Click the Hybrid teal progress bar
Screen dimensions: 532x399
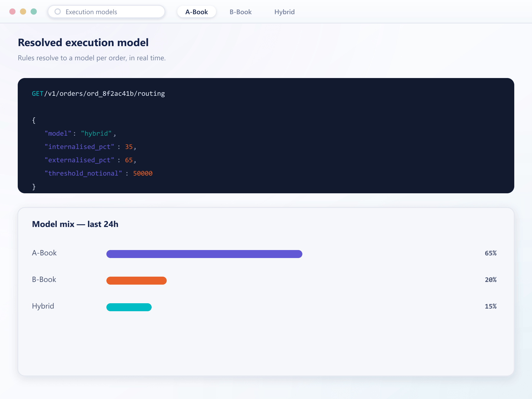129,307
